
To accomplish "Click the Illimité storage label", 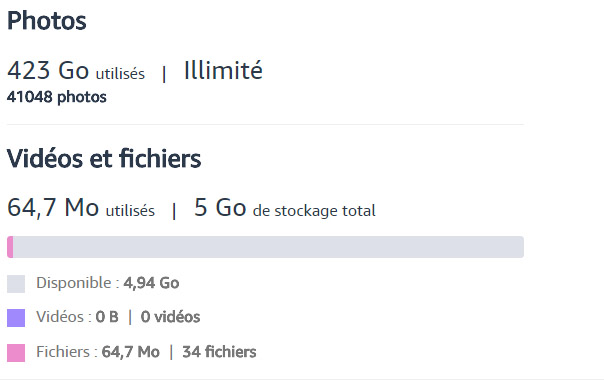I will [x=223, y=70].
